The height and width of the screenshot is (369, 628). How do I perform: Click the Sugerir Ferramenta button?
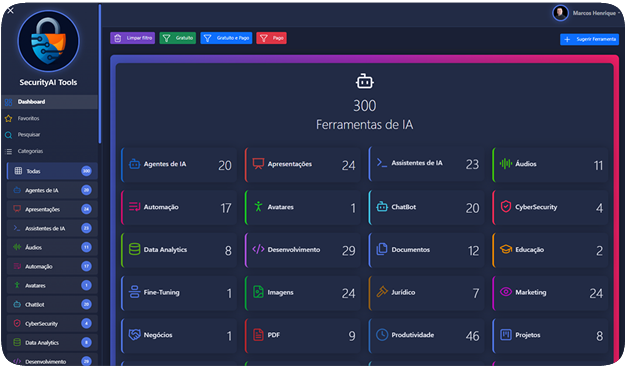point(590,39)
